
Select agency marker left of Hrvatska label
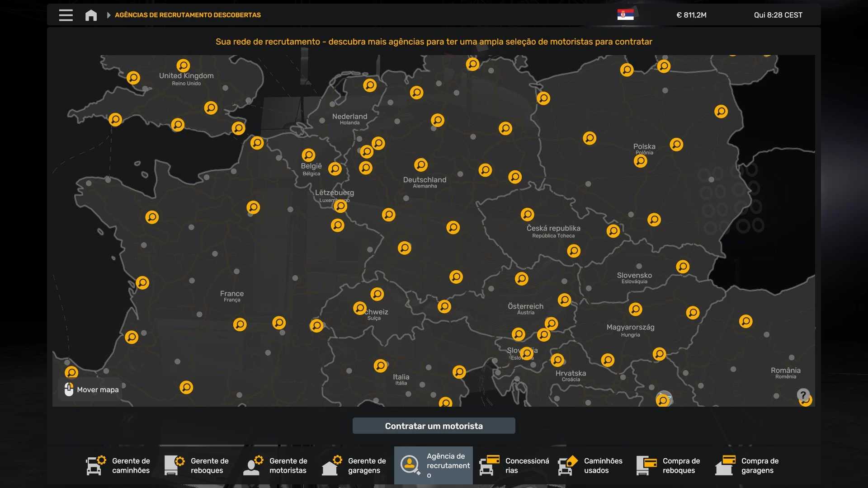click(557, 360)
